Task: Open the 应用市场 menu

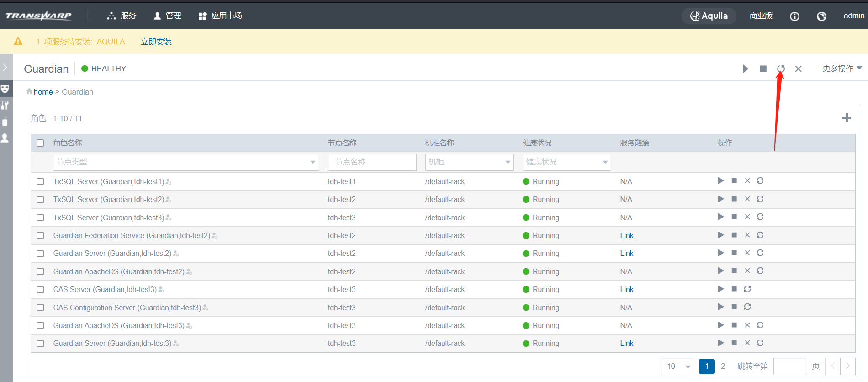Action: pos(220,16)
